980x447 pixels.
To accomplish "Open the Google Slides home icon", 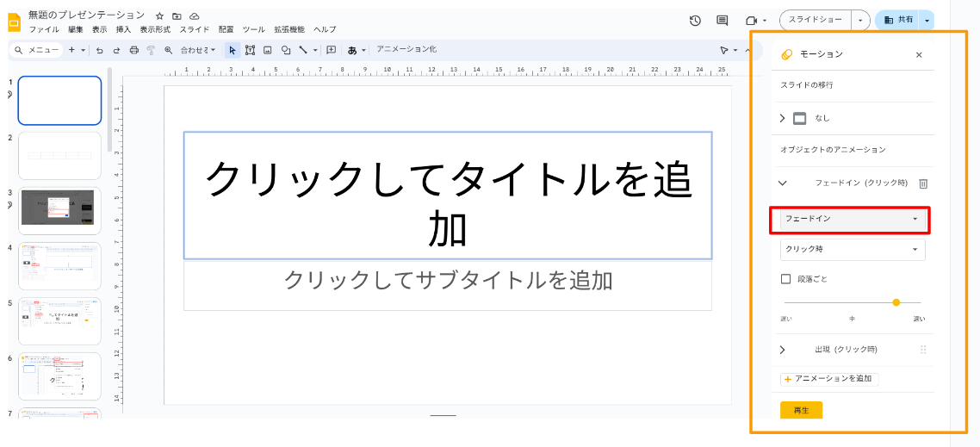I will pyautogui.click(x=14, y=22).
